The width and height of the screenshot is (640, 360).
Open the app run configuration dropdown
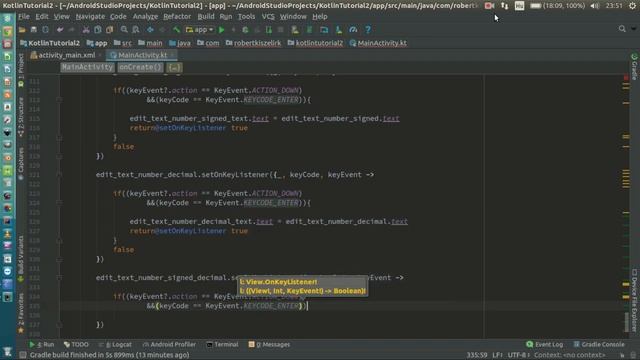click(200, 29)
